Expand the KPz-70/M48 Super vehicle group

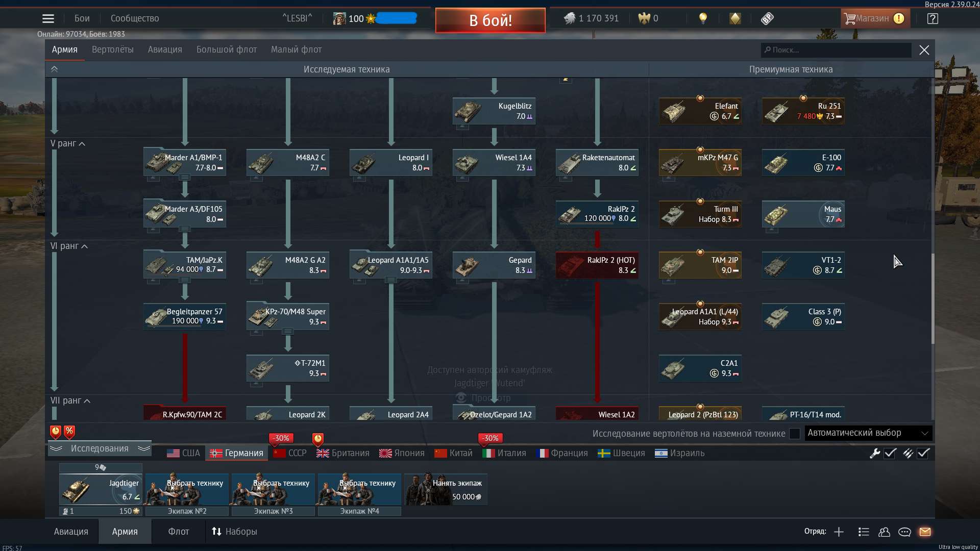pyautogui.click(x=288, y=332)
